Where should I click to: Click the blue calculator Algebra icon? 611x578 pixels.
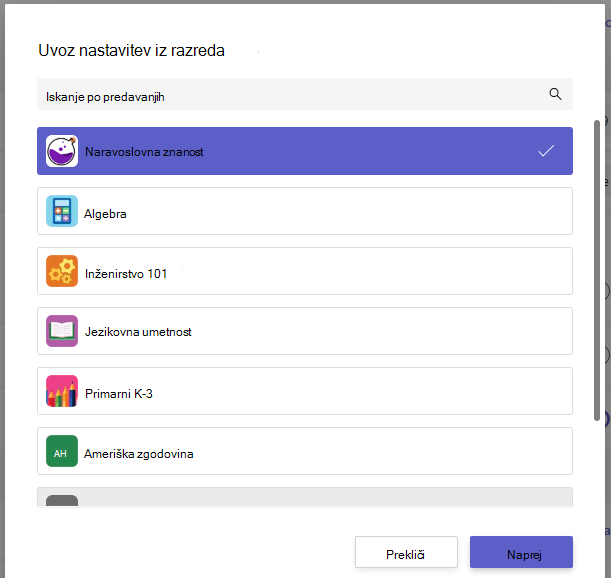coord(62,211)
